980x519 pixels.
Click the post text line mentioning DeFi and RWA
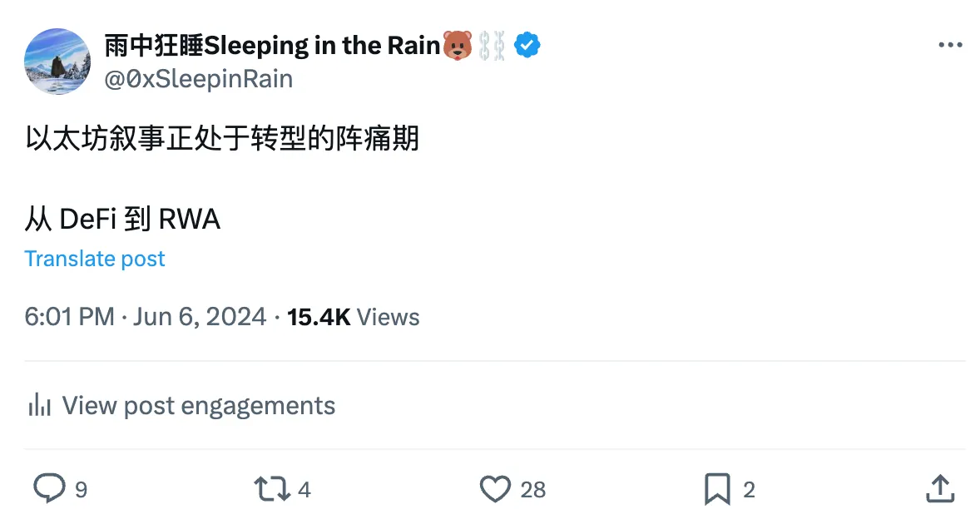point(122,220)
